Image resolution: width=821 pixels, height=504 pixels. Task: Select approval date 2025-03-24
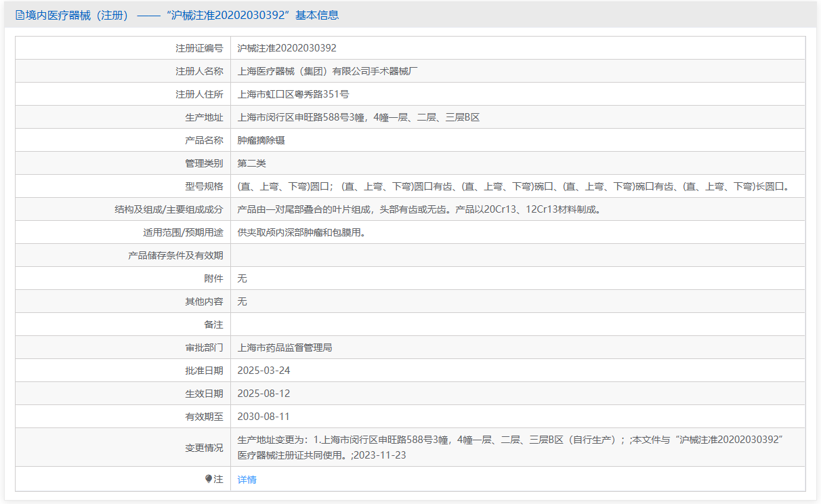[264, 371]
